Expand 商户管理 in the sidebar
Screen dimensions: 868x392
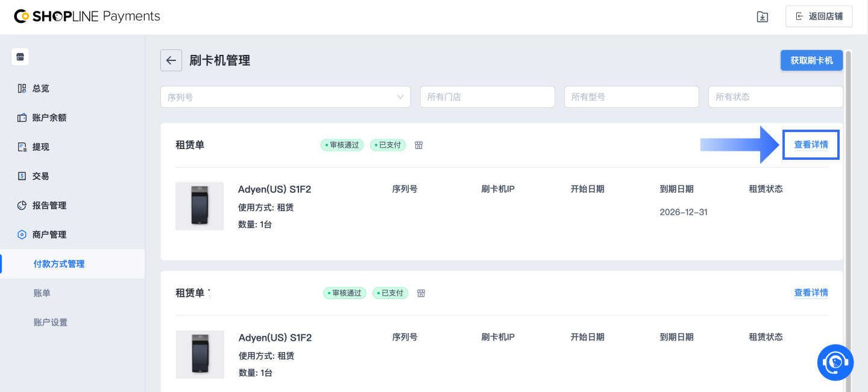[49, 235]
